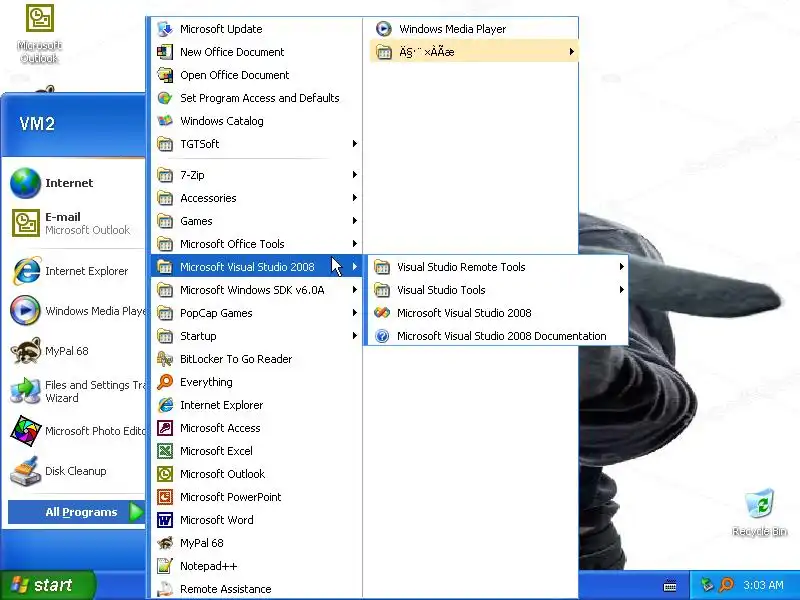Select the highlighted garbled-name folder entry

[x=474, y=52]
